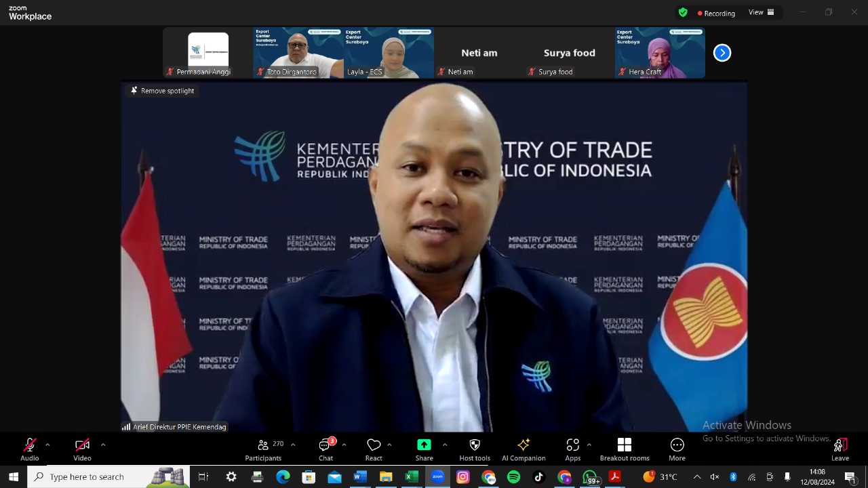Leave the meeting
Viewport: 868px width, 488px height.
point(840,449)
